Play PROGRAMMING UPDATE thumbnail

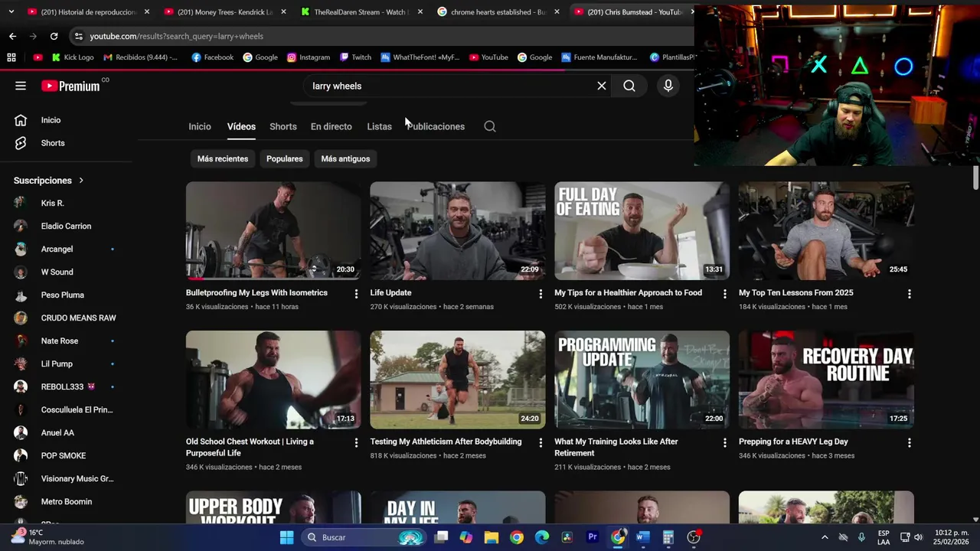click(x=642, y=380)
